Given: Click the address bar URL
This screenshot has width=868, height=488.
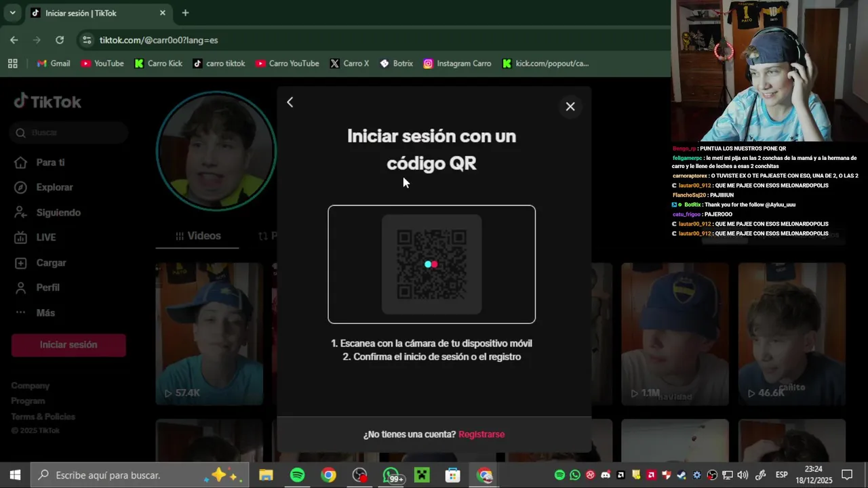Looking at the screenshot, I should pyautogui.click(x=159, y=41).
